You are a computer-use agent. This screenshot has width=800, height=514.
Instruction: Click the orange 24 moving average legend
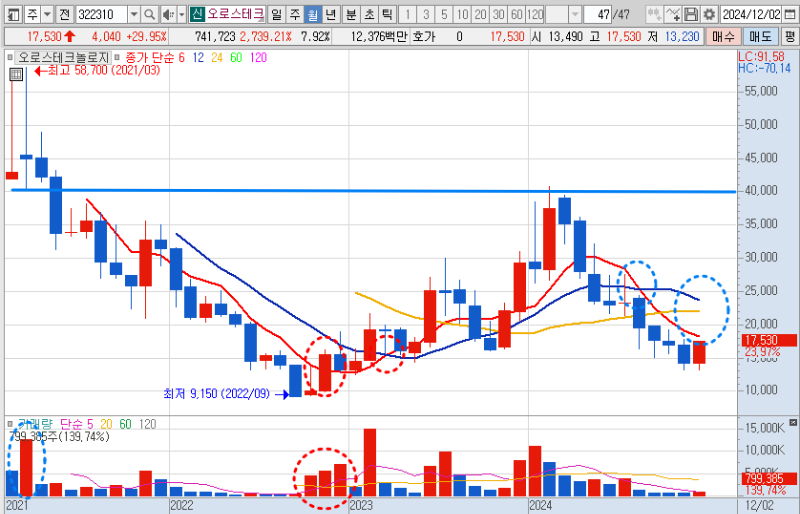[217, 58]
